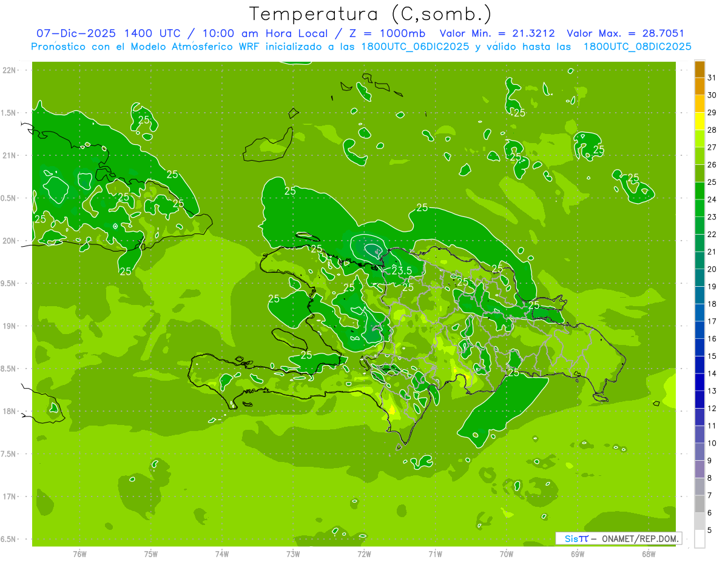Image resolution: width=728 pixels, height=562 pixels.
Task: Click the '17N' latitude axis label
Action: (x=9, y=497)
